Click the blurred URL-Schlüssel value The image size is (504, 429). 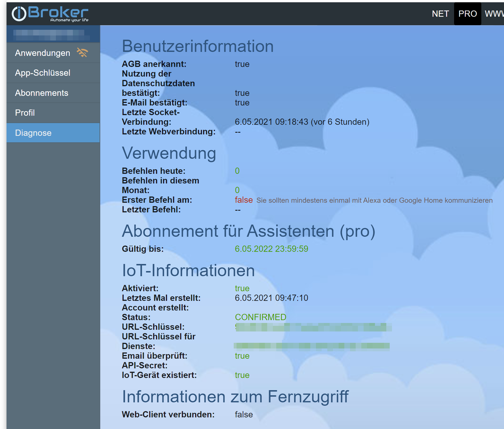tap(313, 327)
